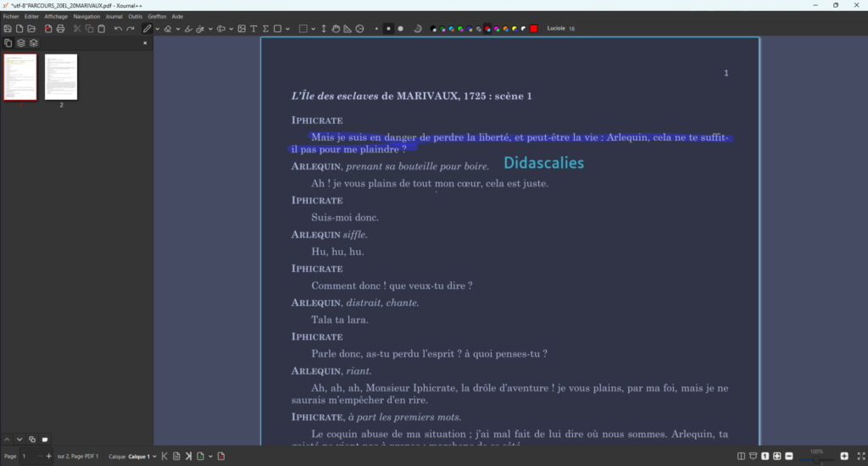Open the selection tool dropdown arrow
Screen dimensions: 868x466
pyautogui.click(x=314, y=29)
